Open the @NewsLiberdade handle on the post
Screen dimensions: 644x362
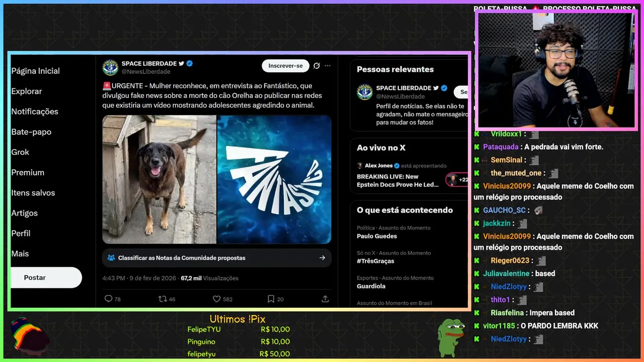point(146,71)
